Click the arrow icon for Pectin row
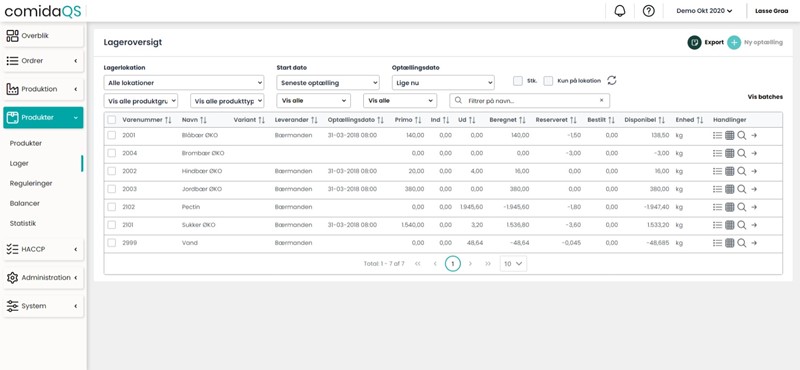The width and height of the screenshot is (800, 370). point(754,207)
